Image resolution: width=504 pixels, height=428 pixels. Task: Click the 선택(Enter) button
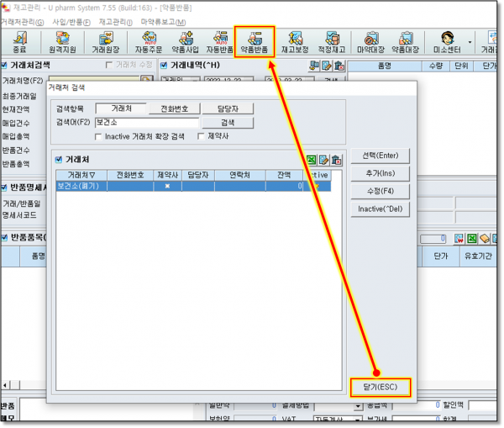click(380, 156)
